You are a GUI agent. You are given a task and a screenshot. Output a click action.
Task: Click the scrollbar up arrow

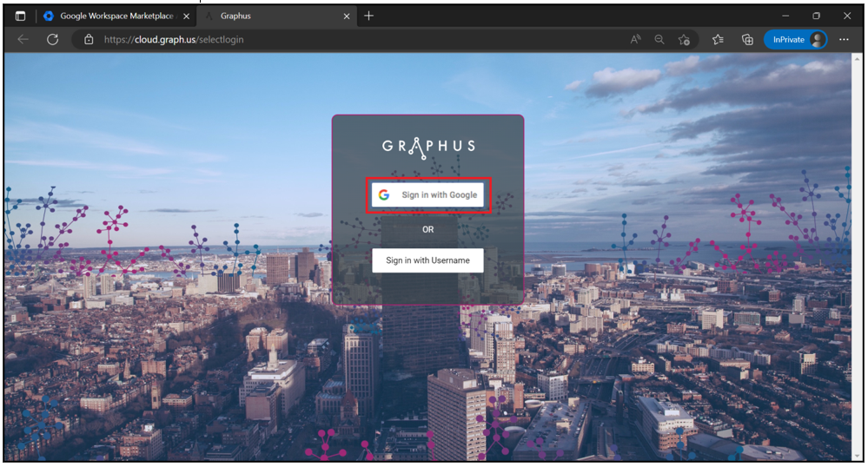858,57
